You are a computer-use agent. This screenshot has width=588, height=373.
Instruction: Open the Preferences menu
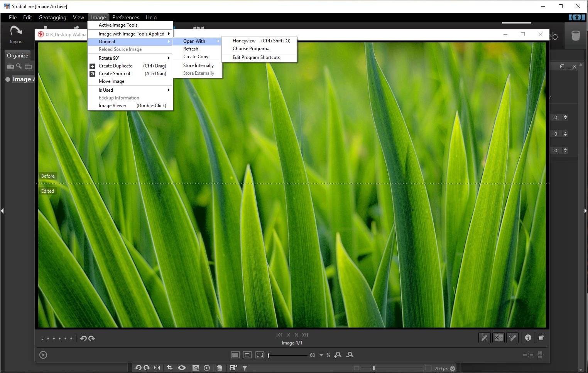tap(126, 17)
